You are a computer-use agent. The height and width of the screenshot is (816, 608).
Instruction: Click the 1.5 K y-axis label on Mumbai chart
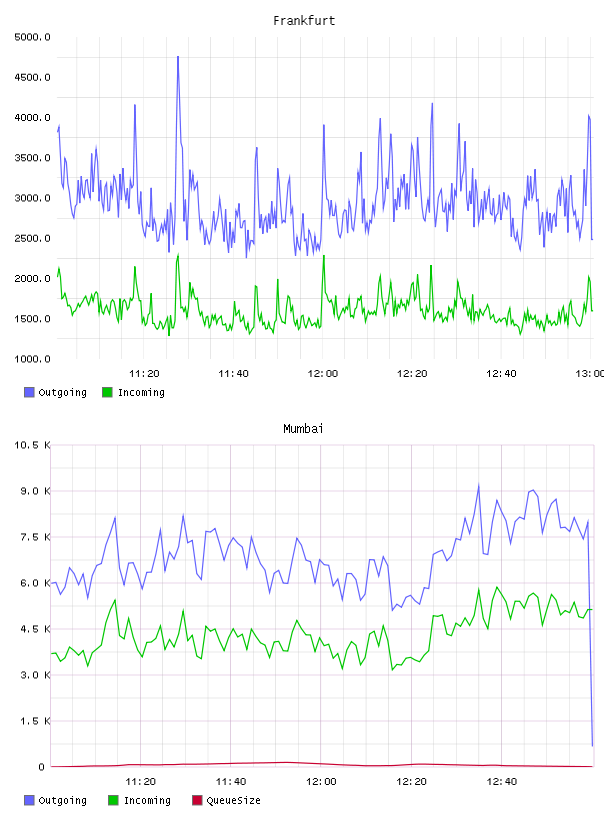pos(35,721)
